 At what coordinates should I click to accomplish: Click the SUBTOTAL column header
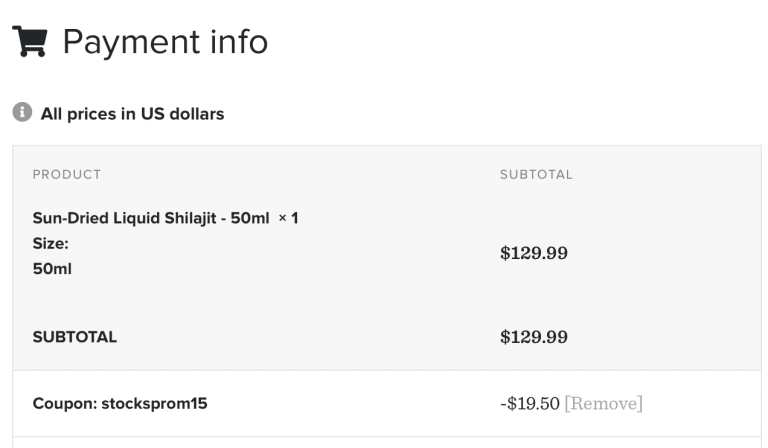(x=536, y=175)
